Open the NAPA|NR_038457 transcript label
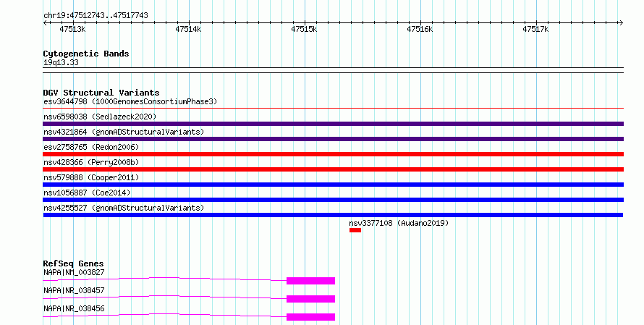 pyautogui.click(x=74, y=290)
